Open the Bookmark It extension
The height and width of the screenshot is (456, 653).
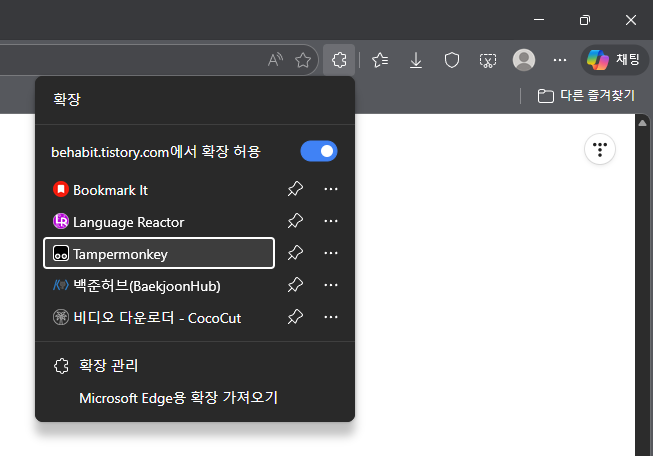160,189
